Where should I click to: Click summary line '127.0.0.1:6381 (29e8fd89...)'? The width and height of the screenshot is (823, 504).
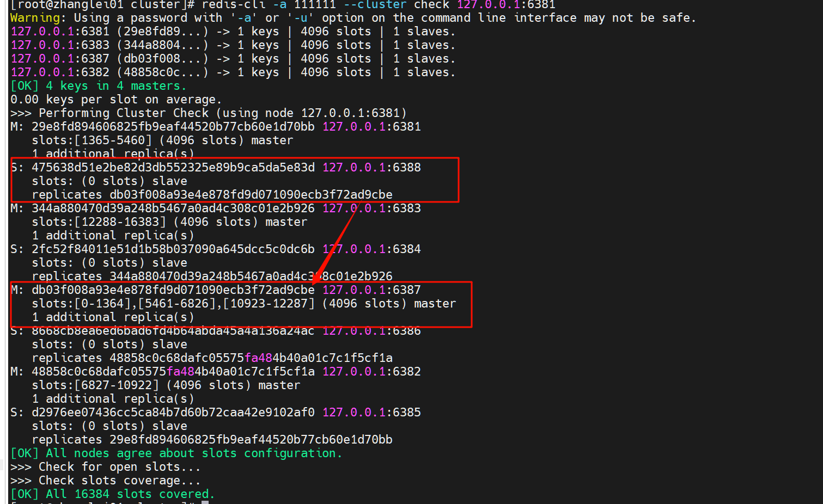coord(233,32)
